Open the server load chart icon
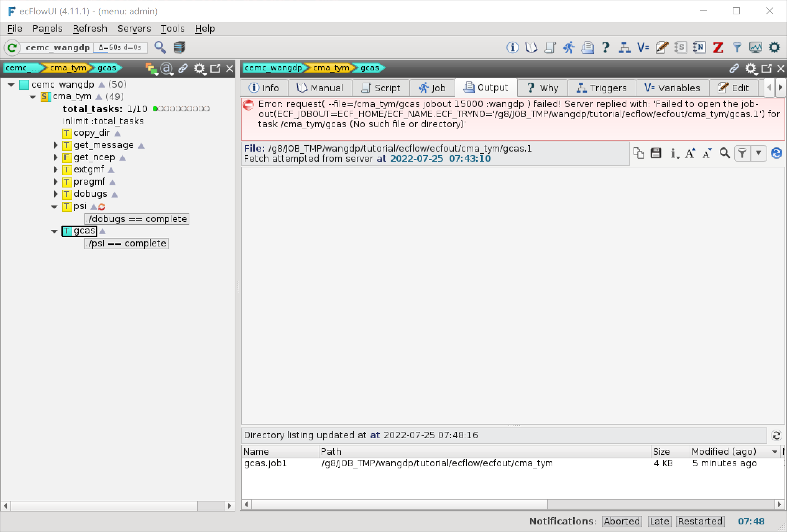Screen dimensions: 787x532 [x=756, y=47]
